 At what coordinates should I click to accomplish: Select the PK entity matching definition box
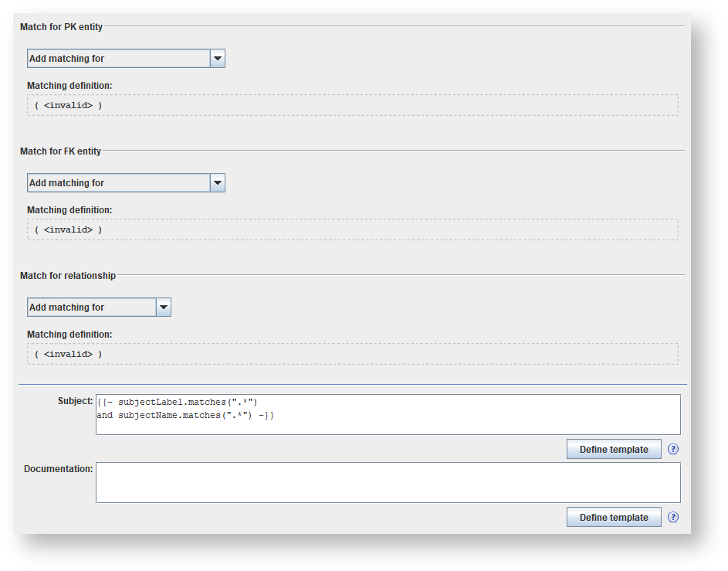(x=353, y=105)
